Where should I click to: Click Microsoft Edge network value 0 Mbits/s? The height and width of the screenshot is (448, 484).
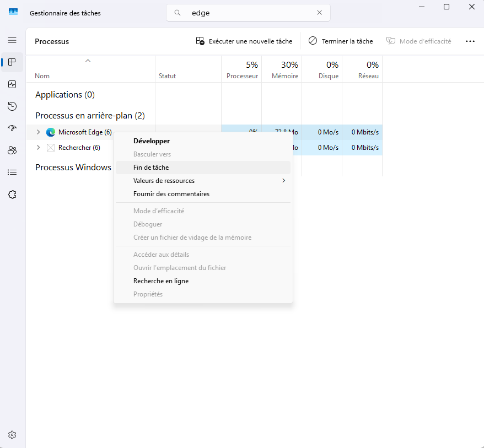click(365, 132)
